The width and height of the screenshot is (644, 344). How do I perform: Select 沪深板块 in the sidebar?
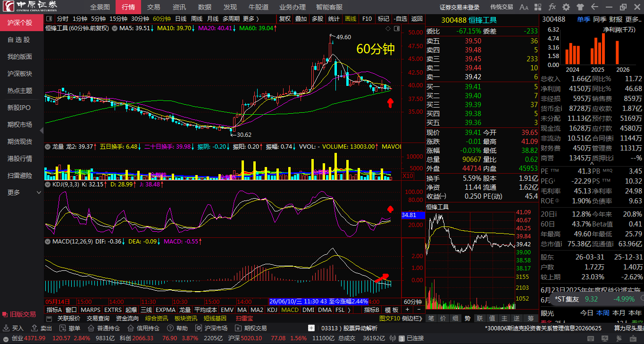(20, 74)
